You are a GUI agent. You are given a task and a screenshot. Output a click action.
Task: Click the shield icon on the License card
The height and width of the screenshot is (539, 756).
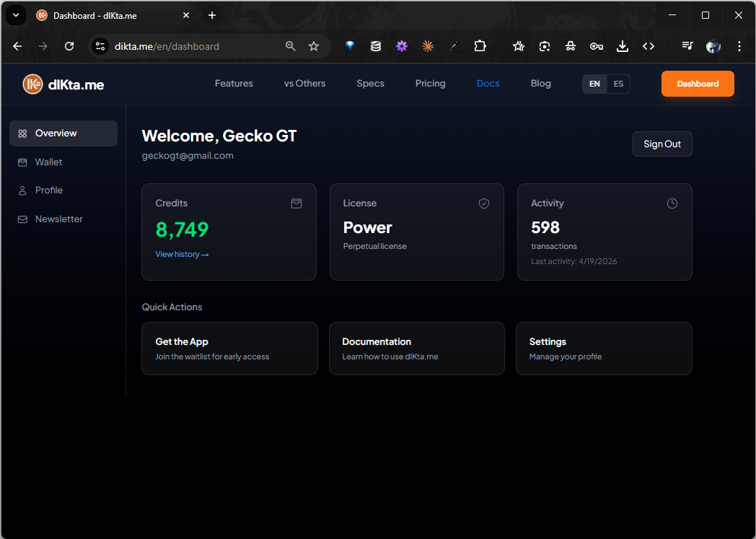(484, 203)
